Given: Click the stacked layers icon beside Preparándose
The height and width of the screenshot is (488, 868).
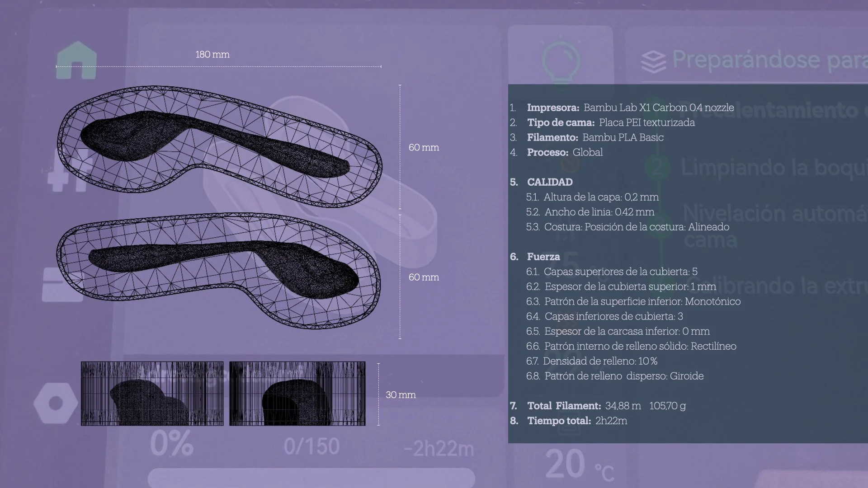Looking at the screenshot, I should 653,61.
